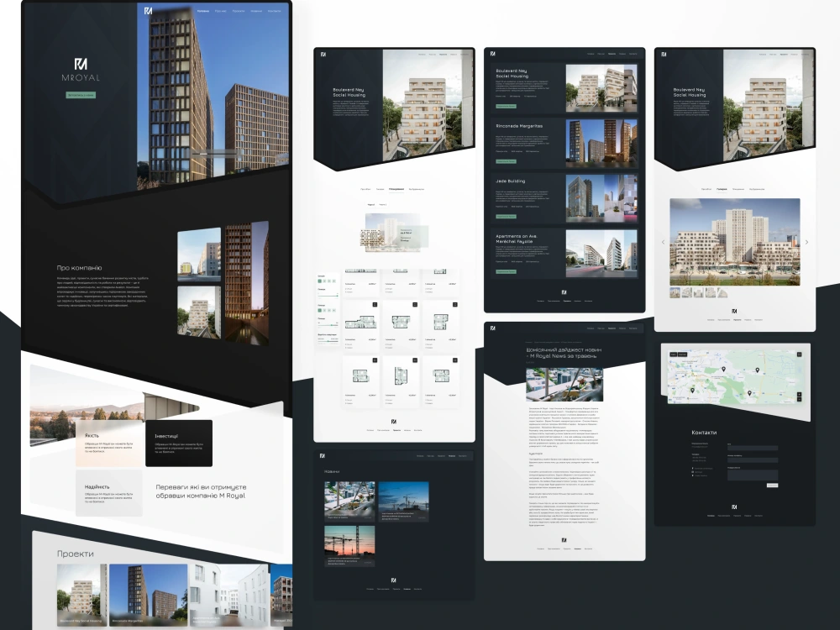The width and height of the screenshot is (840, 630).
Task: Click the leftmost location pin on the map
Action: (x=693, y=391)
